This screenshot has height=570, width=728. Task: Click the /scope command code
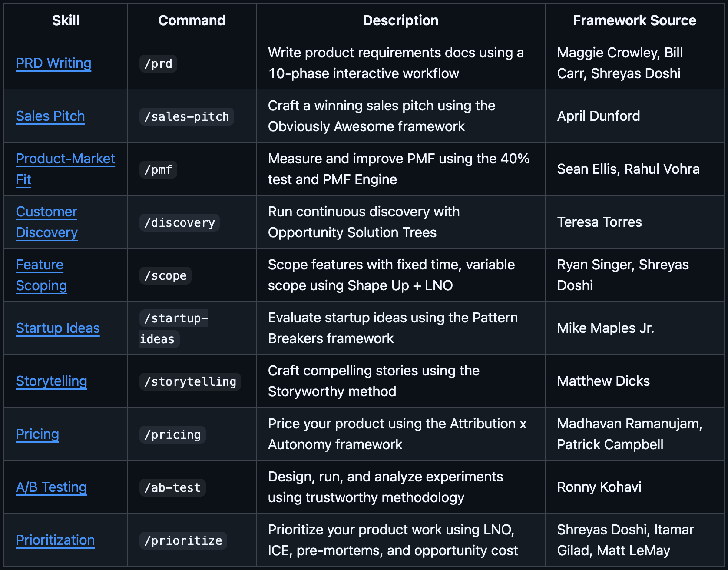click(165, 275)
